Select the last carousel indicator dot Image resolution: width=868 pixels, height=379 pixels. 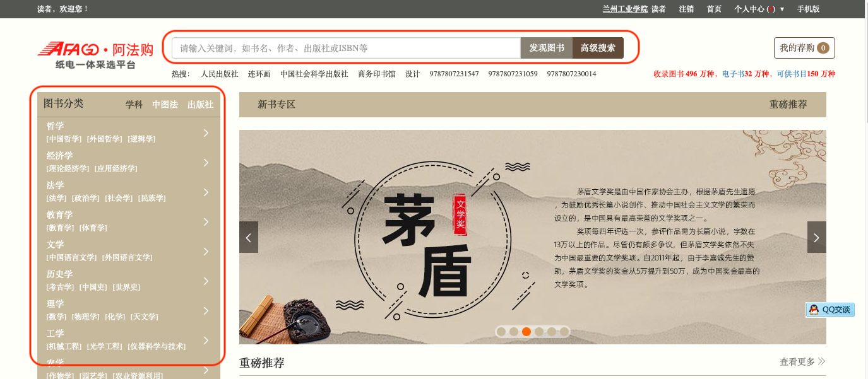click(x=564, y=332)
